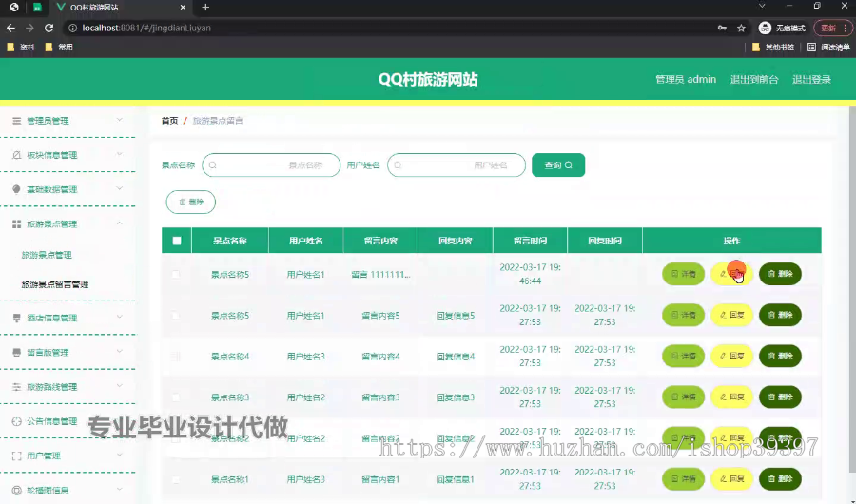Viewport: 856px width, 504px height.
Task: Check the row with 留言内容1
Action: (176, 479)
